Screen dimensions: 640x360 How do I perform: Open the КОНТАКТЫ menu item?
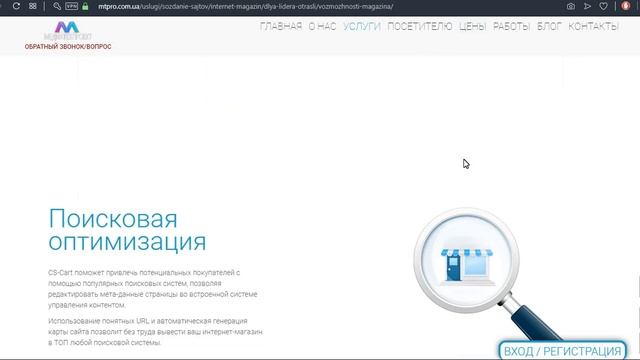593,27
